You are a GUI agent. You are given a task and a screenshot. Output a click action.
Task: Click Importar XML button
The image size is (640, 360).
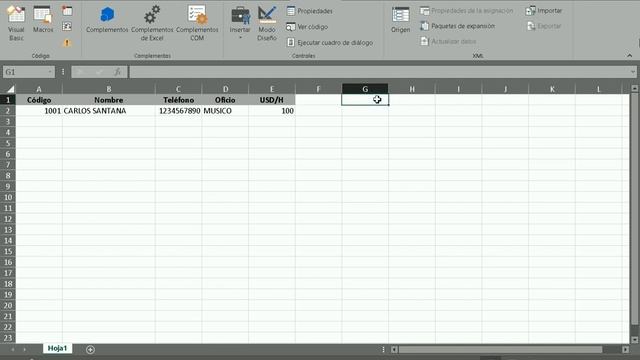(x=544, y=11)
